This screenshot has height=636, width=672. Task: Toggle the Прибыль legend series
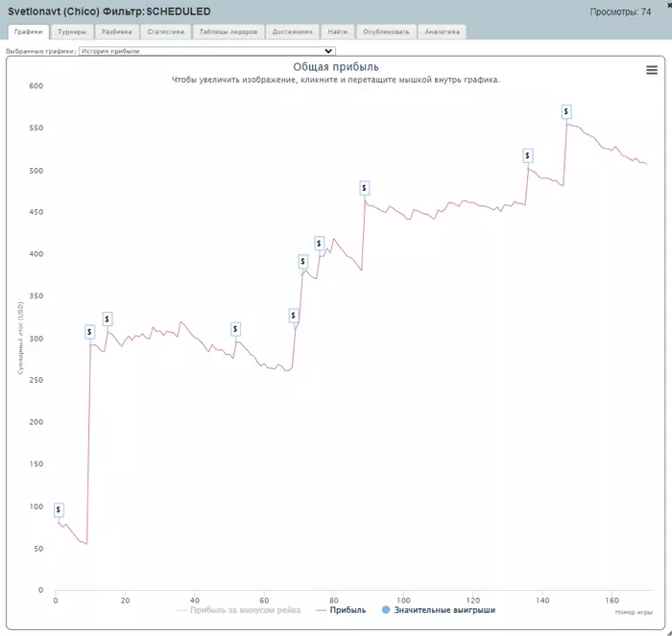[x=341, y=610]
